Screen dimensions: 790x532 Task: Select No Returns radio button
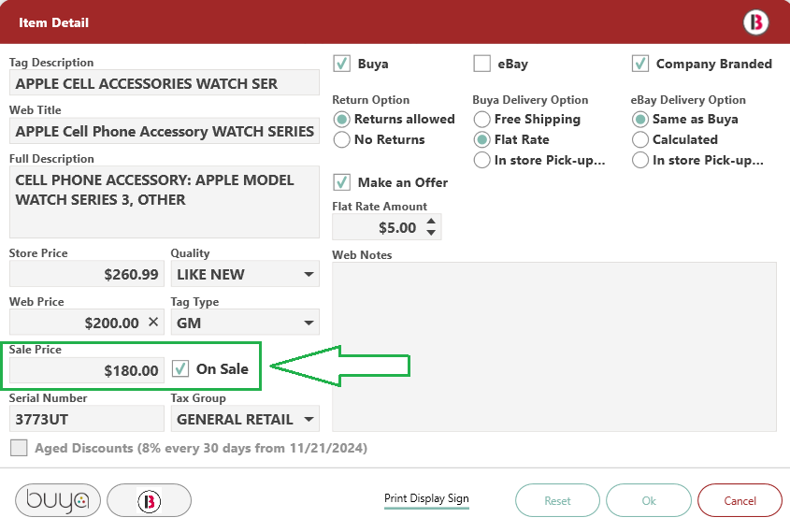341,139
